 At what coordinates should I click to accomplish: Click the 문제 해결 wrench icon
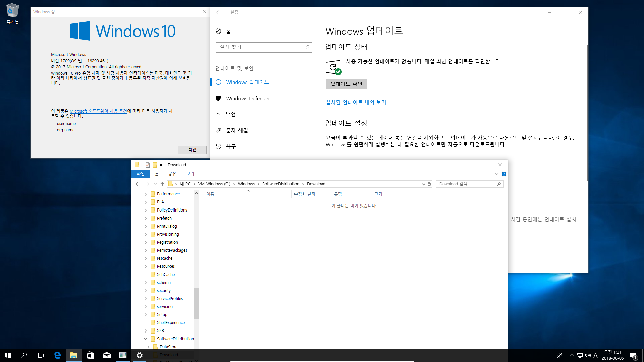(218, 130)
